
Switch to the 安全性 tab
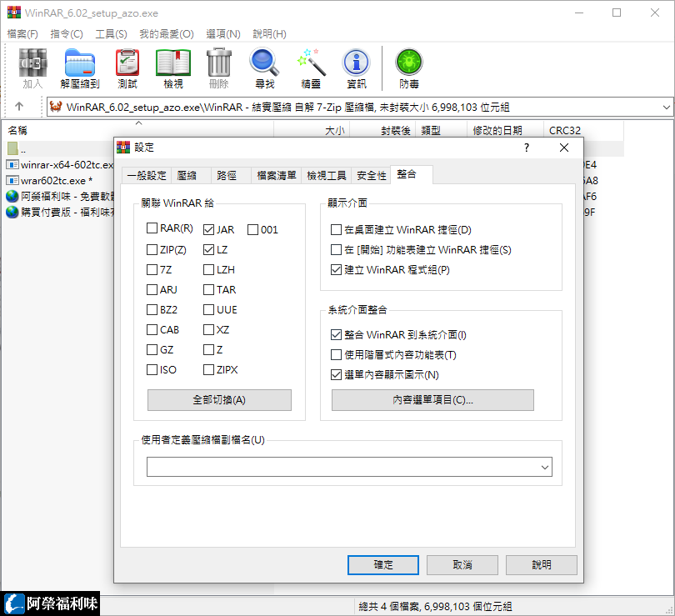tap(371, 176)
